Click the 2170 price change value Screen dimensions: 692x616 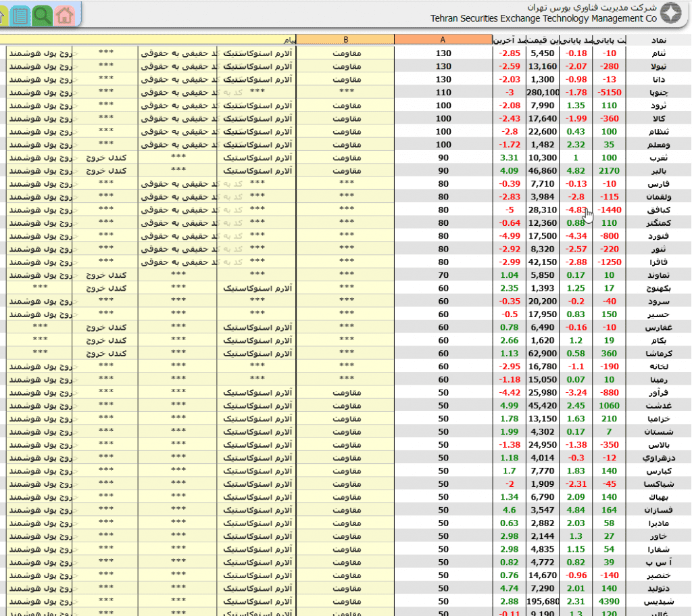click(608, 170)
